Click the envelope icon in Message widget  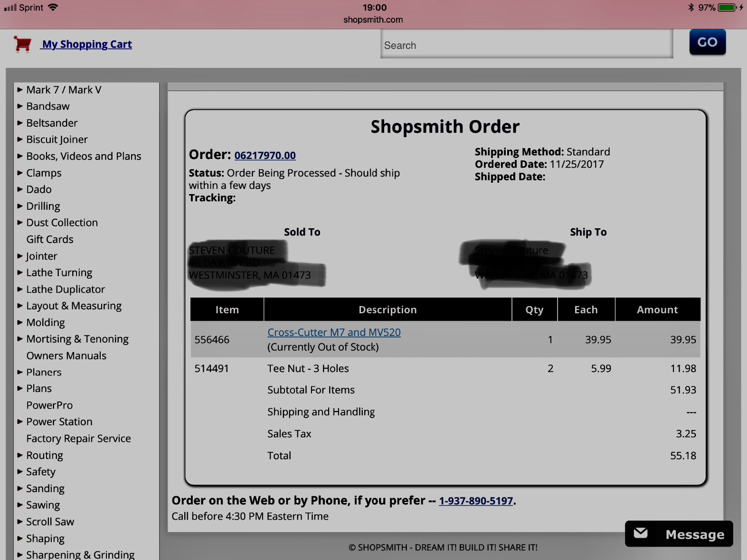point(641,533)
